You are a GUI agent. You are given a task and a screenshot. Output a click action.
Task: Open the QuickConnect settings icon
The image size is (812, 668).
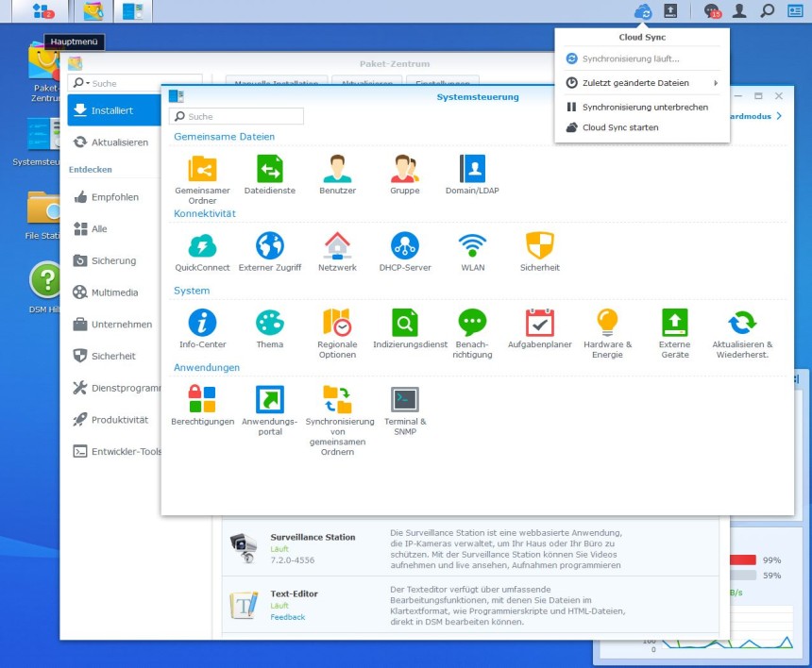pos(202,246)
